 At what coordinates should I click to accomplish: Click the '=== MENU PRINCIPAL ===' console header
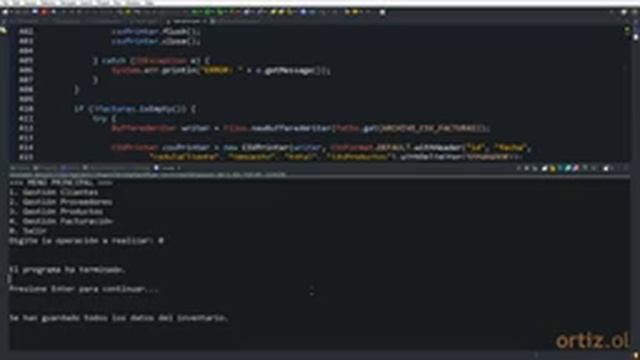(61, 183)
